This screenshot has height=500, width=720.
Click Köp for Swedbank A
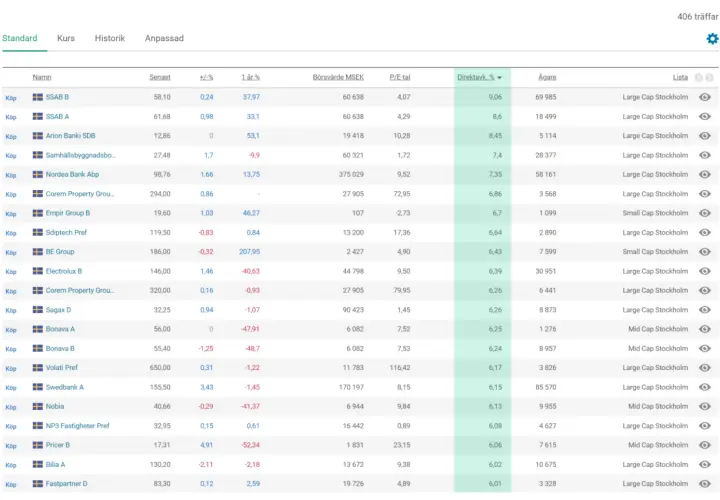click(x=11, y=388)
